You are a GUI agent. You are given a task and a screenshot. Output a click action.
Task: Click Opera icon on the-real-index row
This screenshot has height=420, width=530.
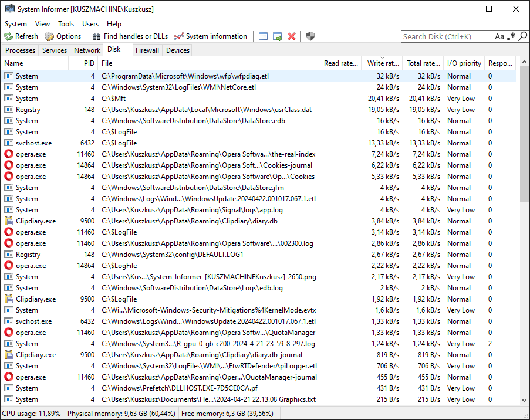click(9, 154)
